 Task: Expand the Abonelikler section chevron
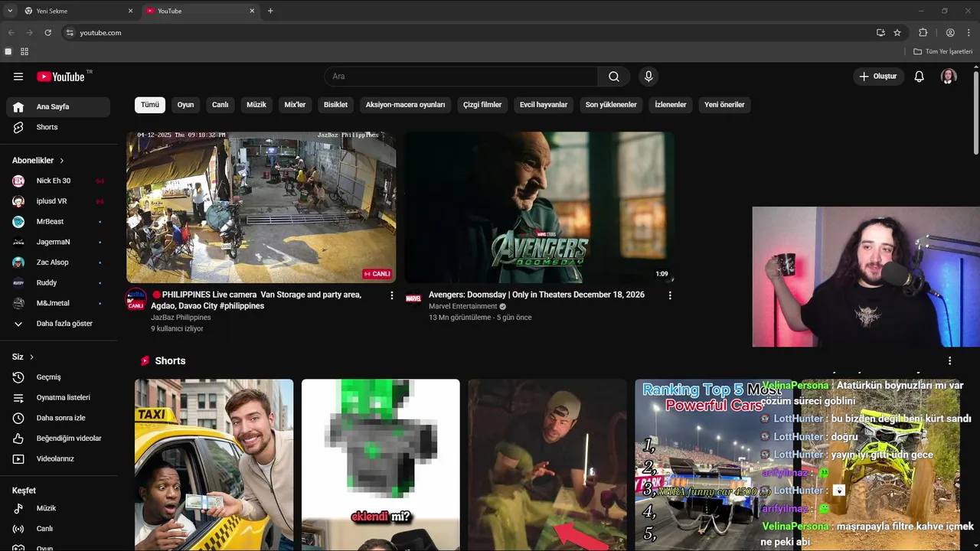[x=62, y=161]
